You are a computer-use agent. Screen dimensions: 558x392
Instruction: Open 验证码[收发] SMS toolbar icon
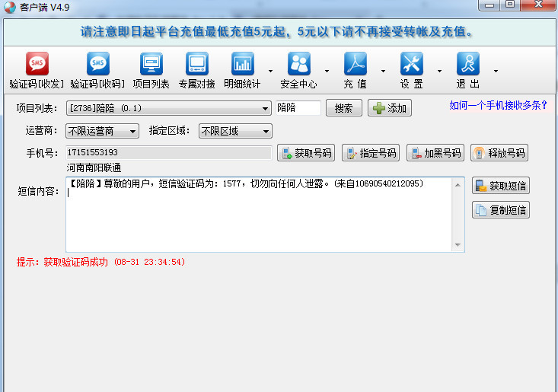point(37,64)
